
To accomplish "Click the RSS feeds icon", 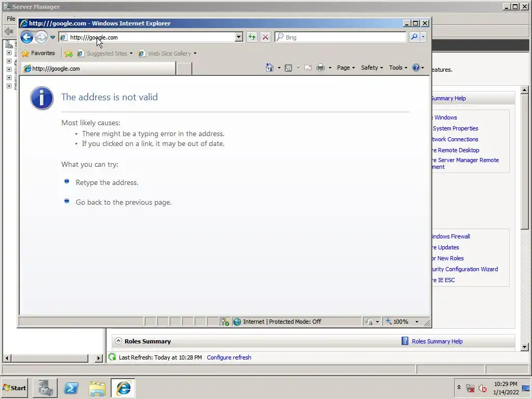I will point(288,68).
